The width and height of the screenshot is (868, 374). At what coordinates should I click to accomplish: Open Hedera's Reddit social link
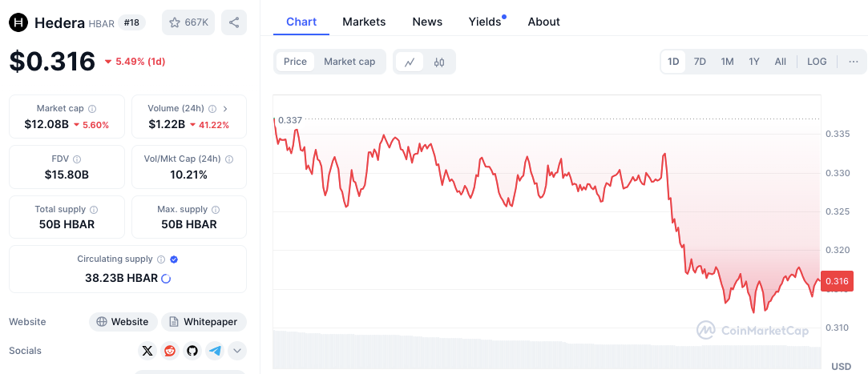(170, 350)
